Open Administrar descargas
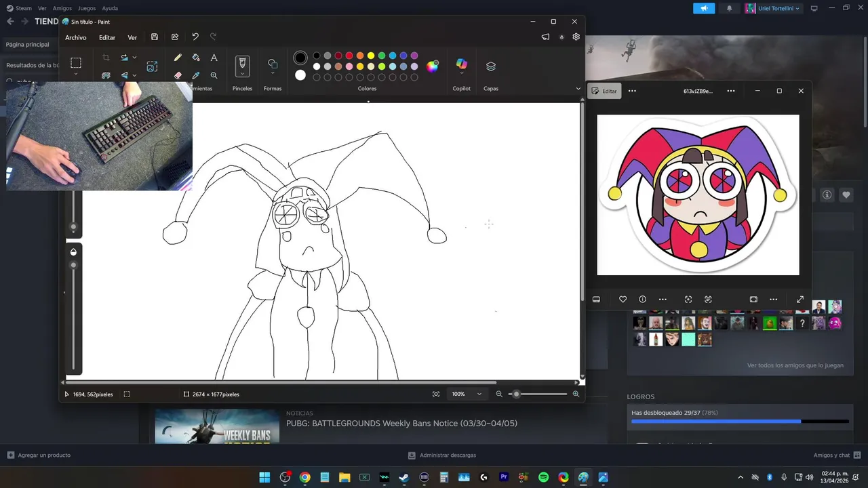This screenshot has width=868, height=488. click(x=442, y=455)
